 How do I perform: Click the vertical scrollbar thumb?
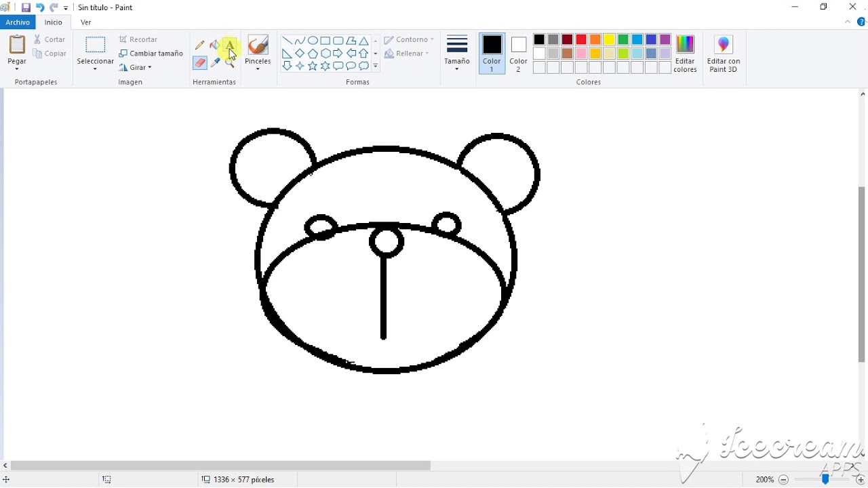[863, 274]
